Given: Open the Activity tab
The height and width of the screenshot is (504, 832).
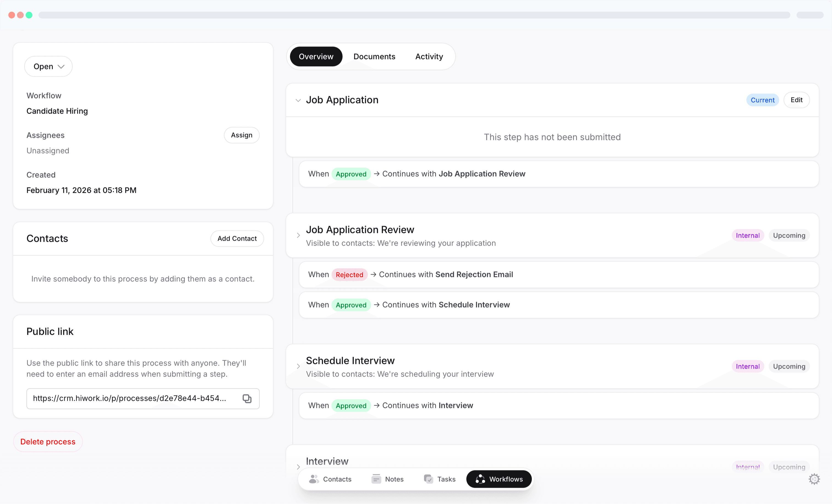Looking at the screenshot, I should point(429,56).
